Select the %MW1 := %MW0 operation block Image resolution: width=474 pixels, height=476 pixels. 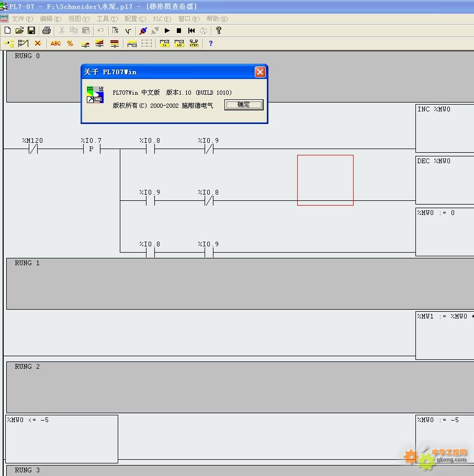(x=445, y=335)
